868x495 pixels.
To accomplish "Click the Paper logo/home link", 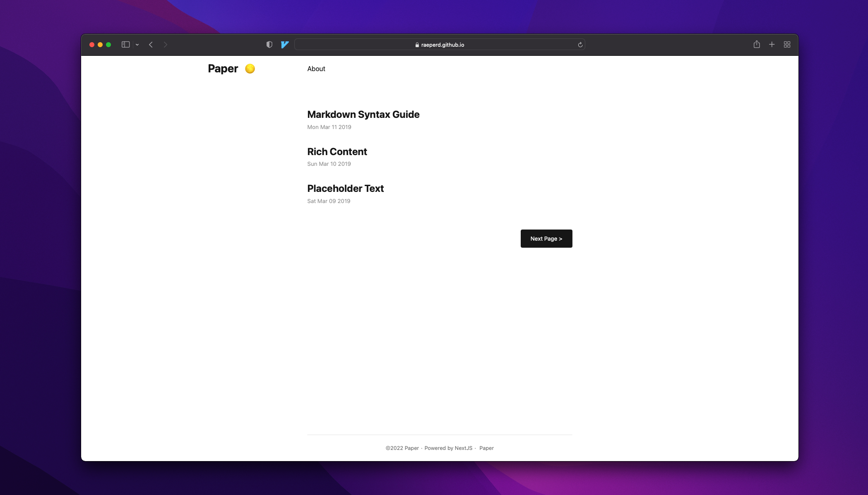I will coord(231,69).
